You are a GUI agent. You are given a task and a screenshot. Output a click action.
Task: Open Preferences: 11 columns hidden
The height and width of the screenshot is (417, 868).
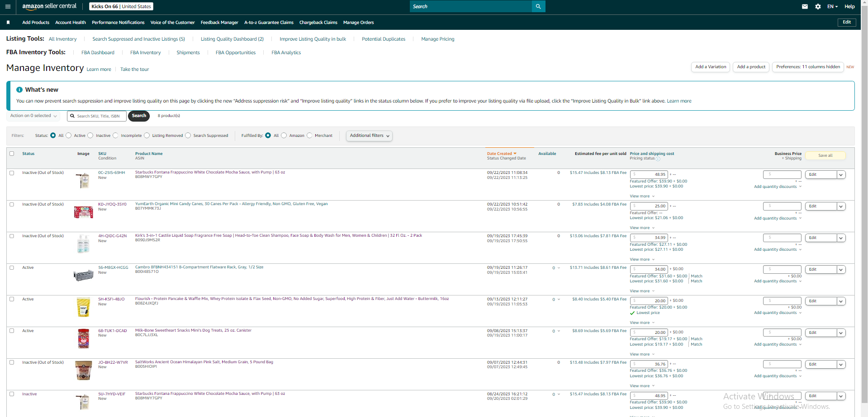808,67
